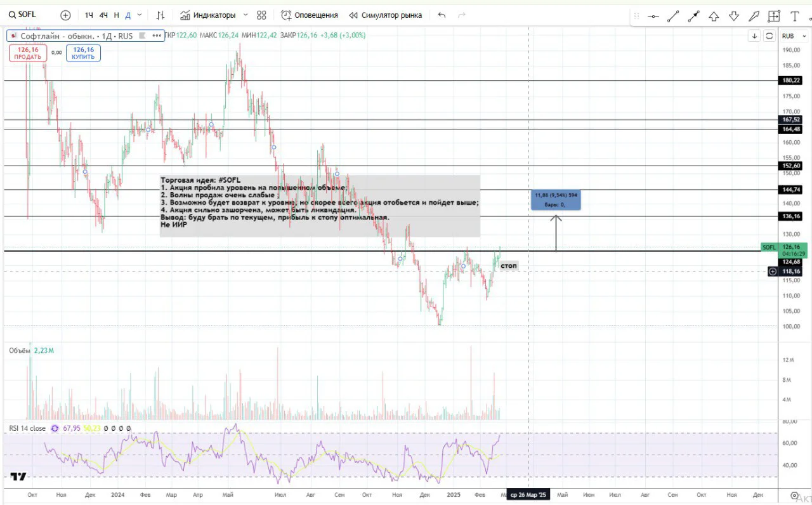812x505 pixels.
Task: Click the 164,48 price level label
Action: tap(792, 129)
